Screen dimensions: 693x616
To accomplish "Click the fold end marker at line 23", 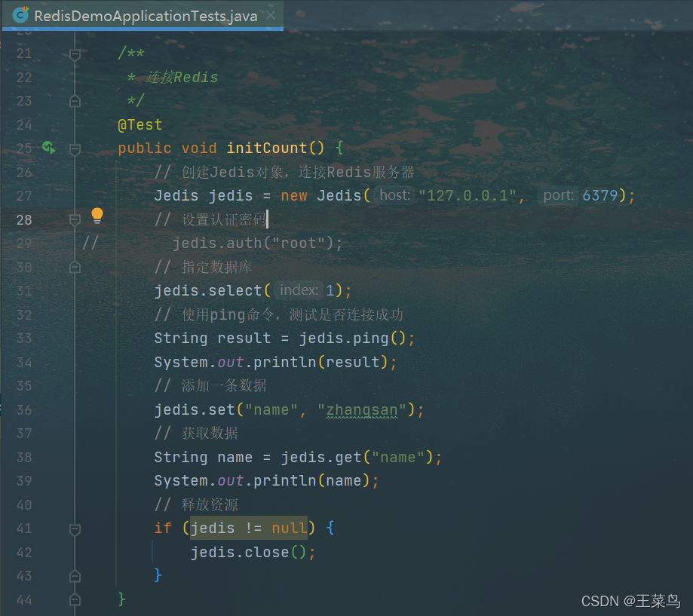I will pyautogui.click(x=75, y=101).
